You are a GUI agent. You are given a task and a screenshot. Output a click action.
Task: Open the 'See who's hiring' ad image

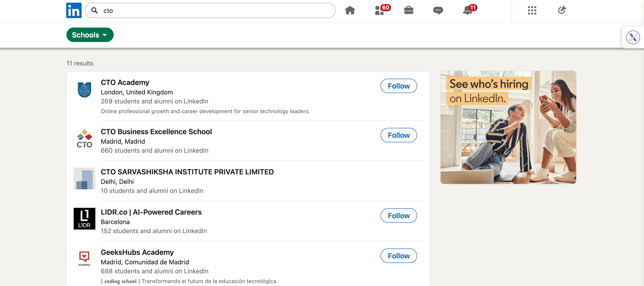pos(508,127)
